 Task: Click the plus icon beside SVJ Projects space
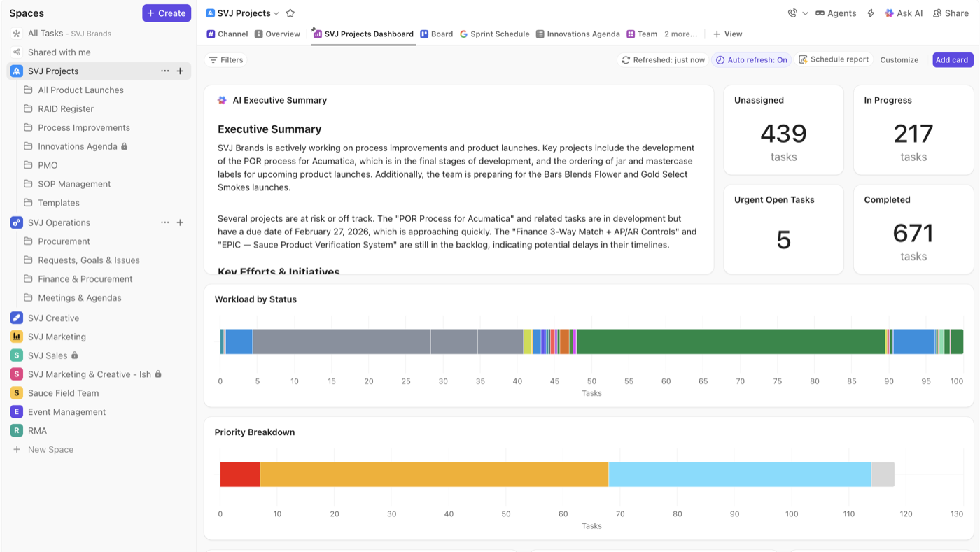click(x=180, y=71)
